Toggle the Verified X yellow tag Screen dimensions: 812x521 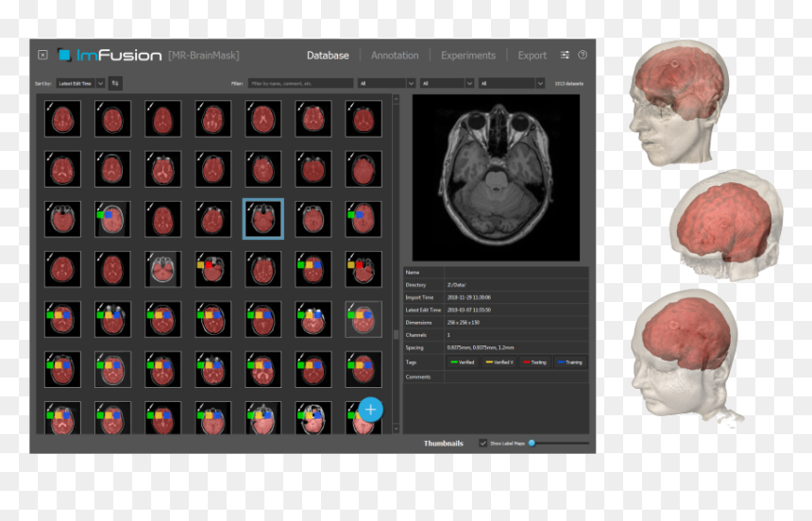[499, 362]
